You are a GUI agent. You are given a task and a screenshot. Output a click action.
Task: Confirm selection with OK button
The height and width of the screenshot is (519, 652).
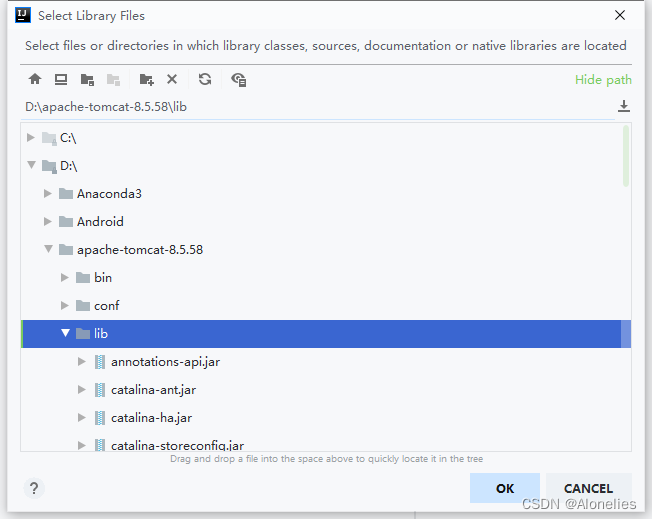pyautogui.click(x=505, y=488)
